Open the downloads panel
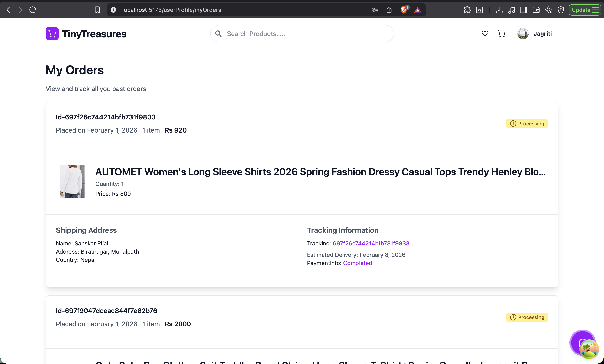 tap(499, 10)
